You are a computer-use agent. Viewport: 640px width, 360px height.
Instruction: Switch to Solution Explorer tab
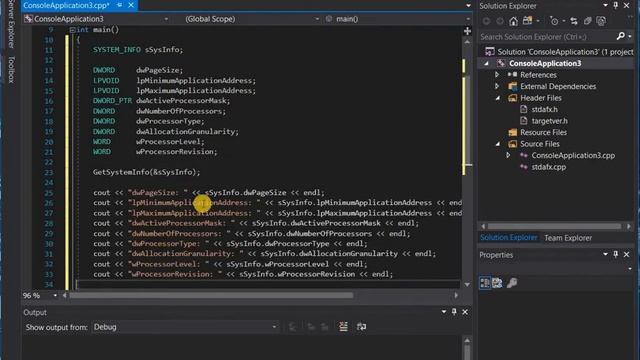pos(509,238)
